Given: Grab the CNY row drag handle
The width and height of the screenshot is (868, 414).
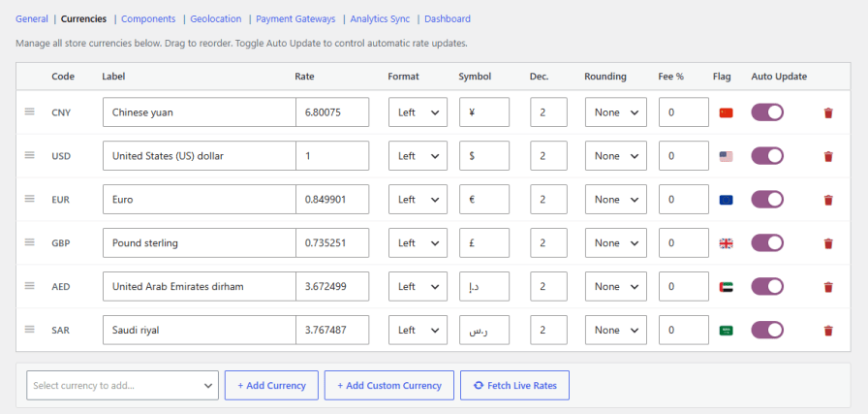Looking at the screenshot, I should coord(29,111).
